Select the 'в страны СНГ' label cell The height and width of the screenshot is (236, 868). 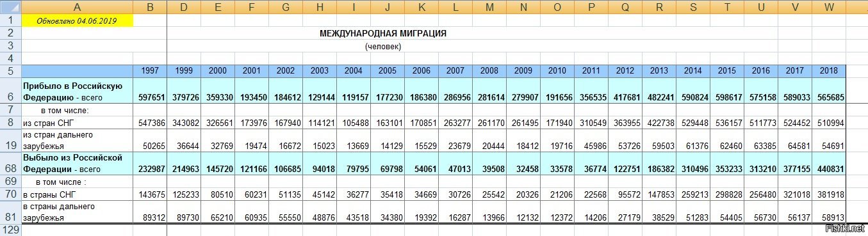pos(78,194)
